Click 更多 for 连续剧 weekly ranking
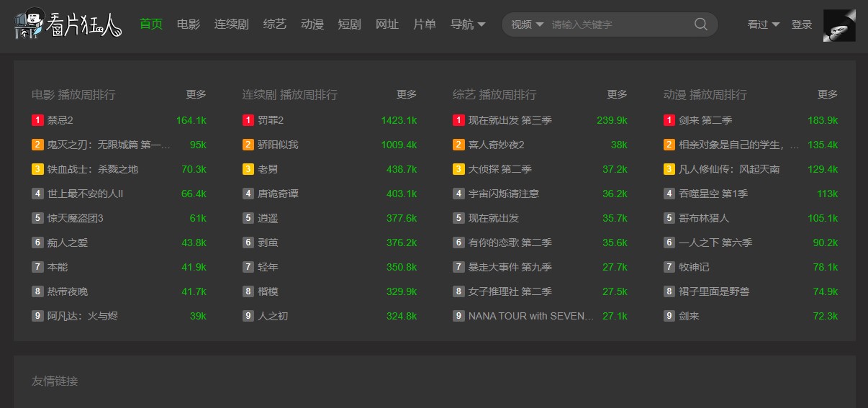The height and width of the screenshot is (408, 868). pos(407,94)
